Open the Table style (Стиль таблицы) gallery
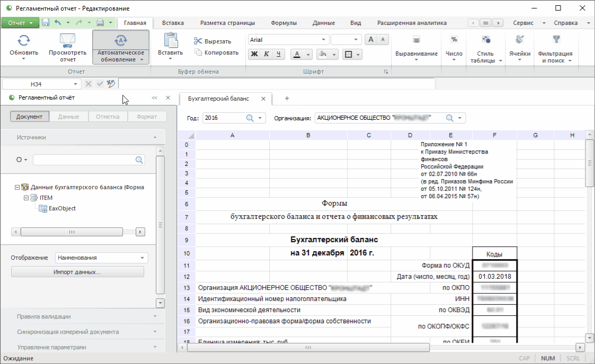Screen dimensions: 595x364 [486, 40]
